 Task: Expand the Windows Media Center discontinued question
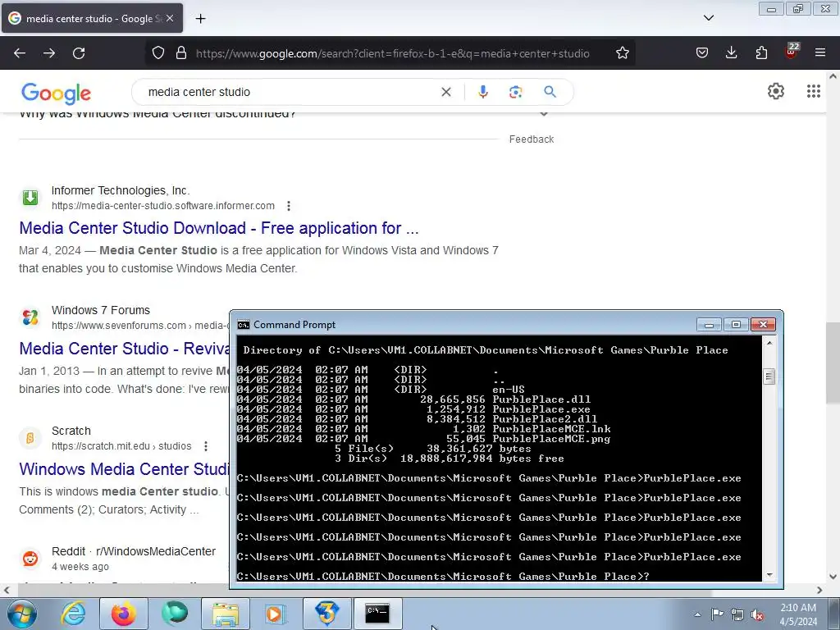tap(544, 113)
